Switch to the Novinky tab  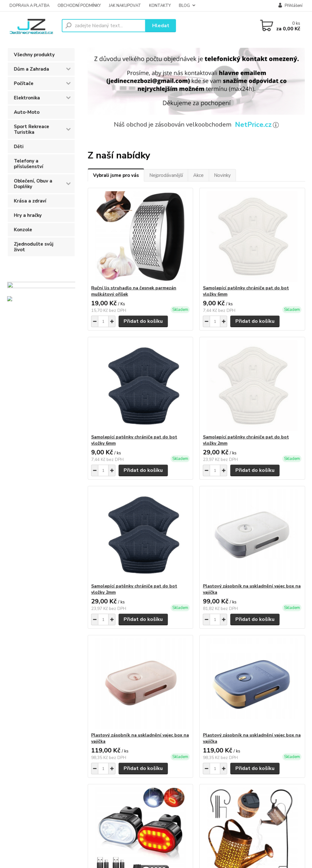pos(222,175)
